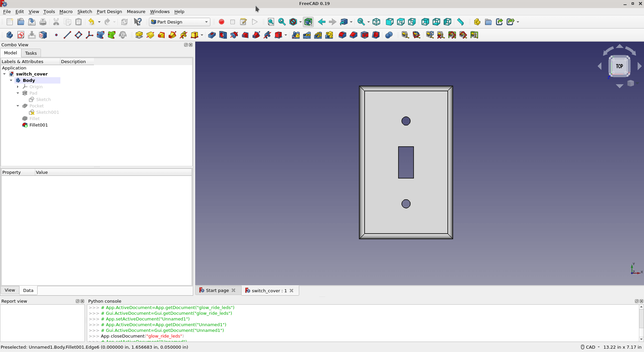Open subtractive primitive dropdown arrow
The height and width of the screenshot is (352, 644).
coord(286,35)
